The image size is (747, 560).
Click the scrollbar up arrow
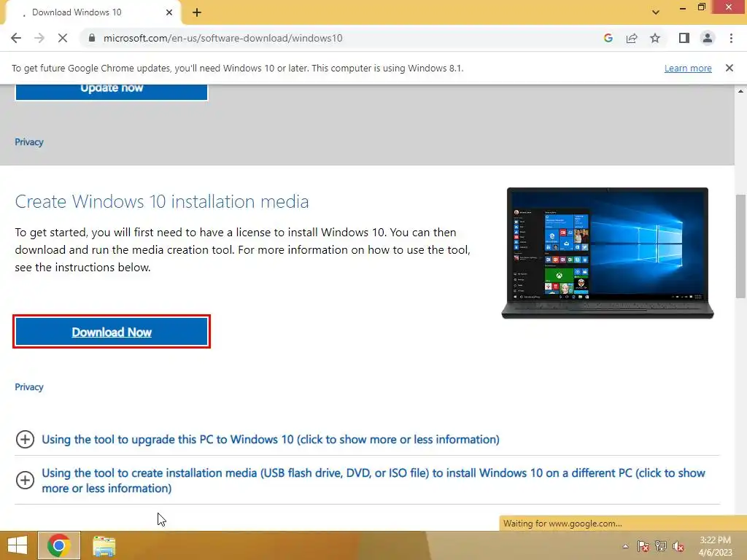pos(740,90)
